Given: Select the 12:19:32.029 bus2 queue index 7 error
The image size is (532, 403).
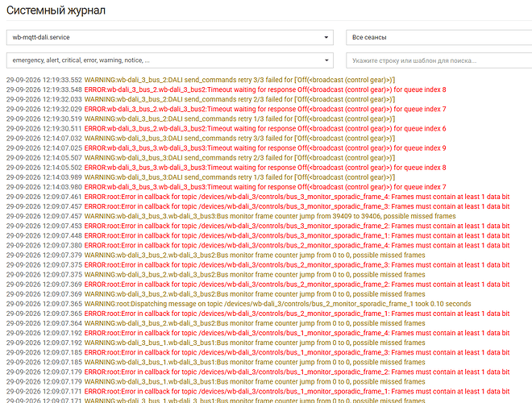Looking at the screenshot, I should 226,110.
